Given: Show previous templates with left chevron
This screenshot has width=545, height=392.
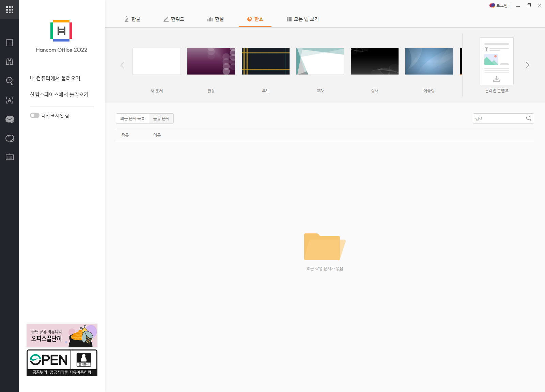Looking at the screenshot, I should [x=122, y=65].
